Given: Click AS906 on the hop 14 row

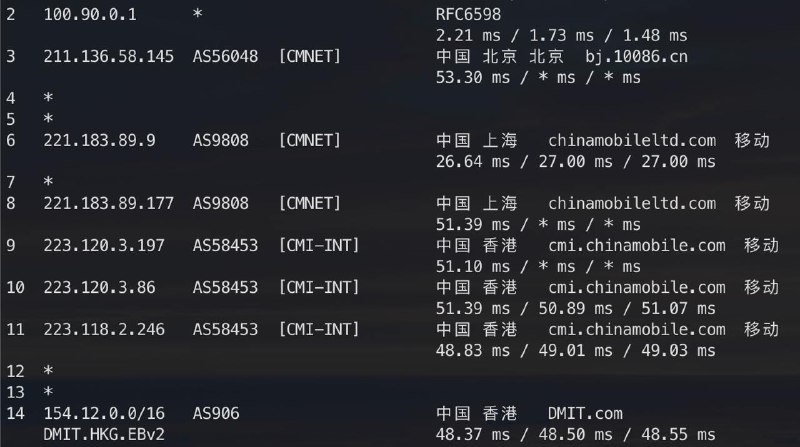Looking at the screenshot, I should 216,413.
